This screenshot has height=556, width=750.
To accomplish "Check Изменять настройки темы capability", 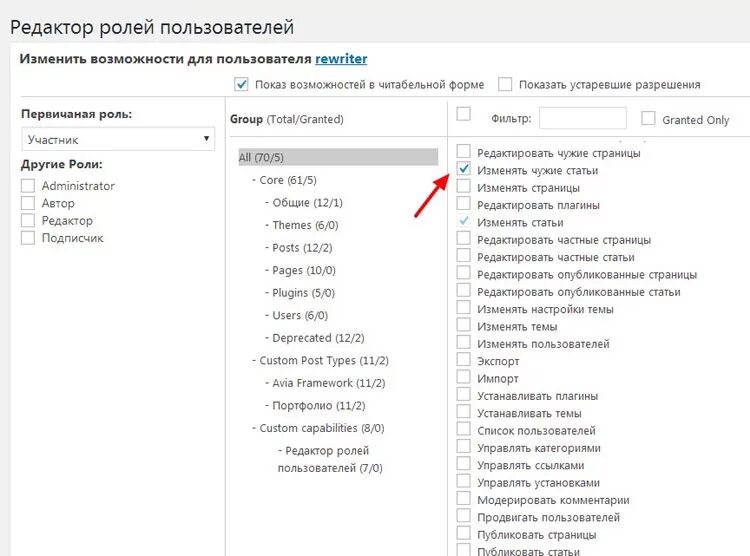I will [x=463, y=307].
